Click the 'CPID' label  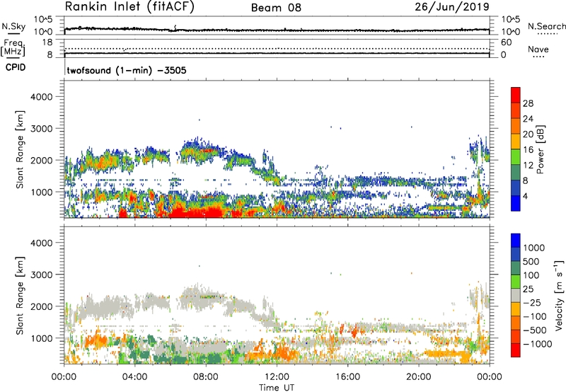[x=16, y=67]
